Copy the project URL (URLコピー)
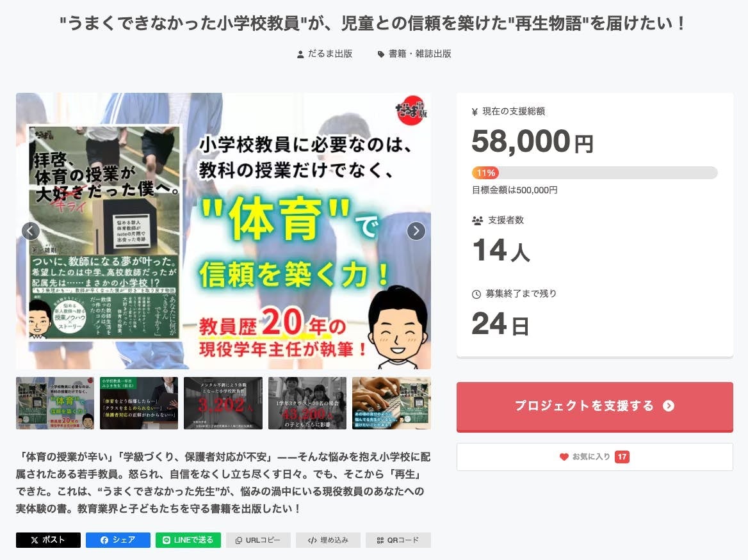Image resolution: width=748 pixels, height=560 pixels. (258, 540)
